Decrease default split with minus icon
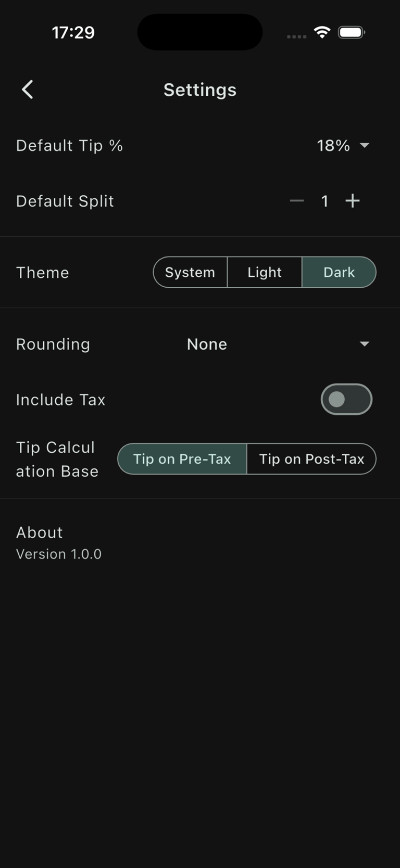This screenshot has width=400, height=868. pos(297,201)
